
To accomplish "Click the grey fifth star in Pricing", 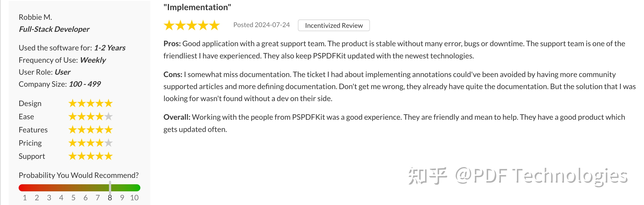I will coord(109,143).
